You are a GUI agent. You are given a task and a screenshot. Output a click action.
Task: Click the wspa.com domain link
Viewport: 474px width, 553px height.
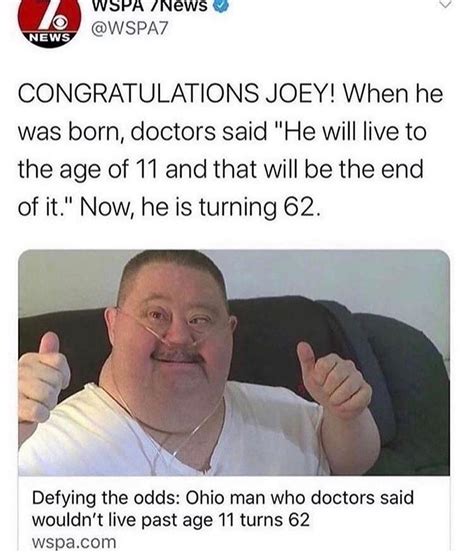click(x=74, y=541)
